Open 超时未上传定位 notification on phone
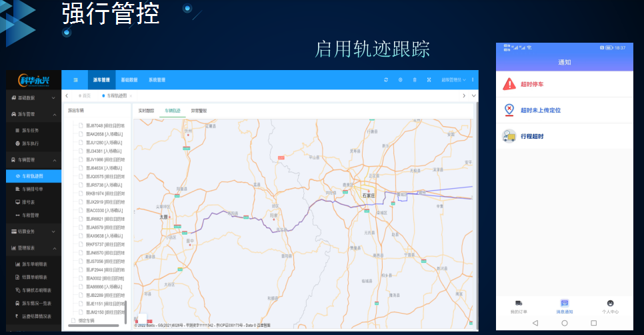Screen dimensions: 644x335 [x=564, y=110]
